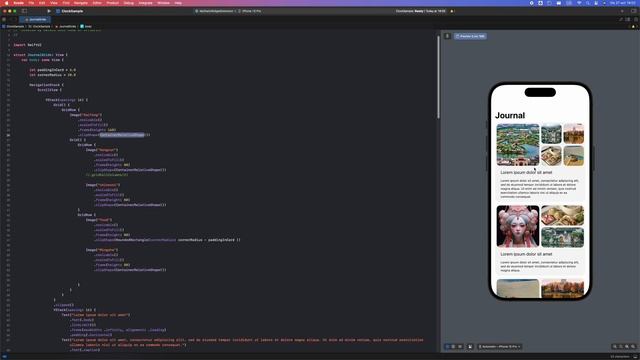
Task: Open the Xcode menu
Action: 18,3
